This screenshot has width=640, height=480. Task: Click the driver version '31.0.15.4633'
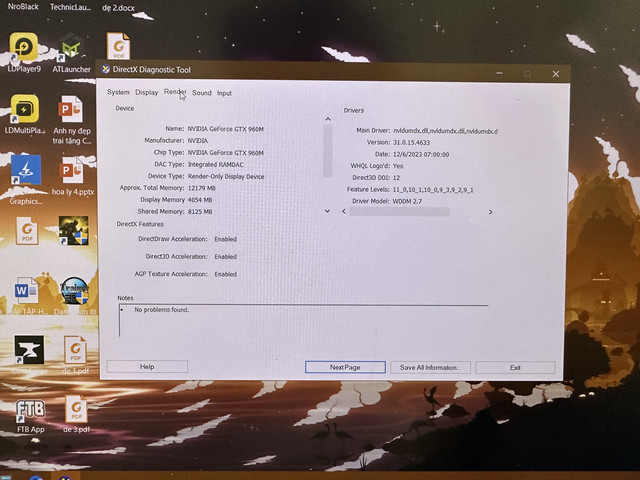pyautogui.click(x=411, y=142)
